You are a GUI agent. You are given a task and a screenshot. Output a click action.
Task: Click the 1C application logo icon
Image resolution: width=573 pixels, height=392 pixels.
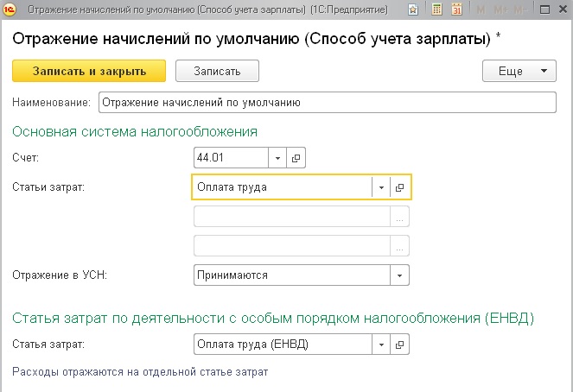10,9
